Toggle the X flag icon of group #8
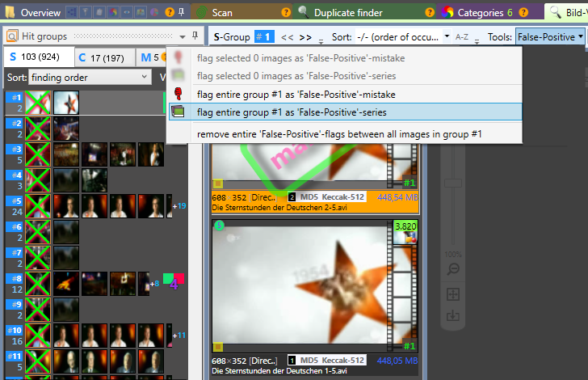Screen dimensions: 588x380 pyautogui.click(x=38, y=284)
